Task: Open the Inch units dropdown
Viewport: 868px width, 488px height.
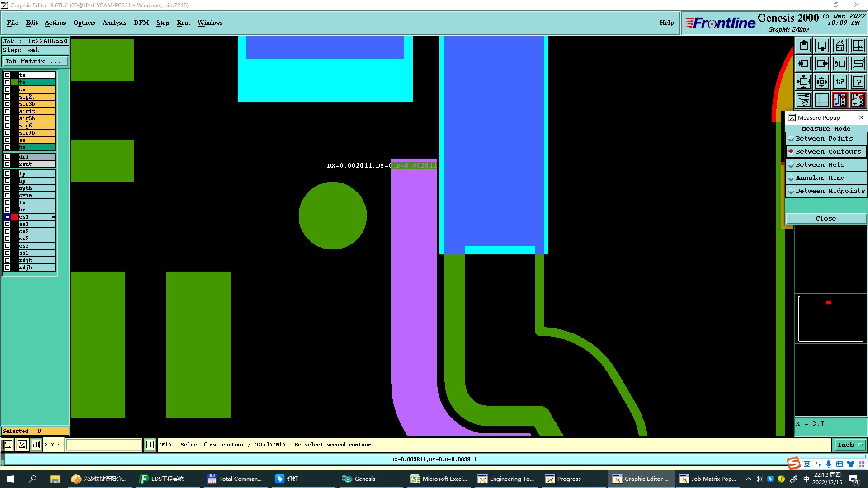Action: [x=849, y=445]
